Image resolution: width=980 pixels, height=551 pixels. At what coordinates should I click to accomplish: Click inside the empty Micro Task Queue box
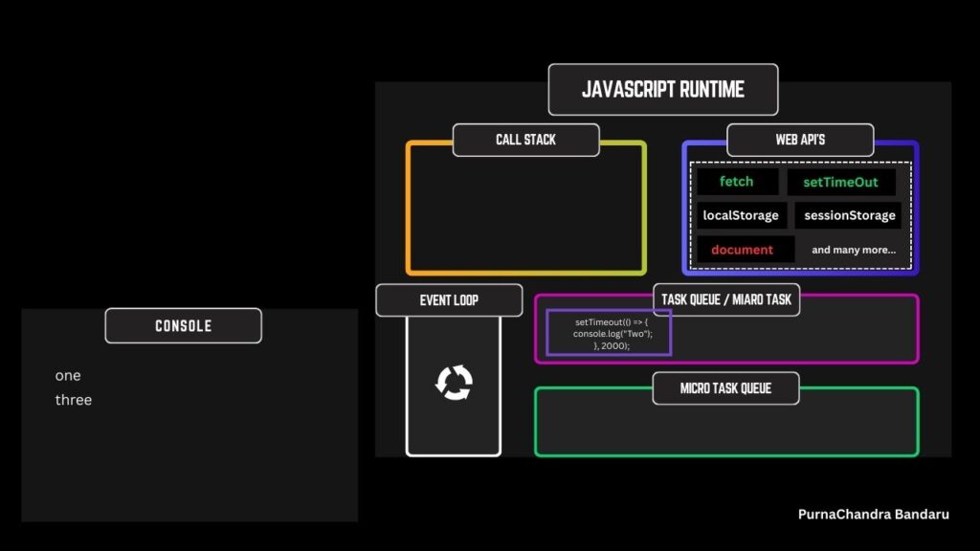click(725, 429)
